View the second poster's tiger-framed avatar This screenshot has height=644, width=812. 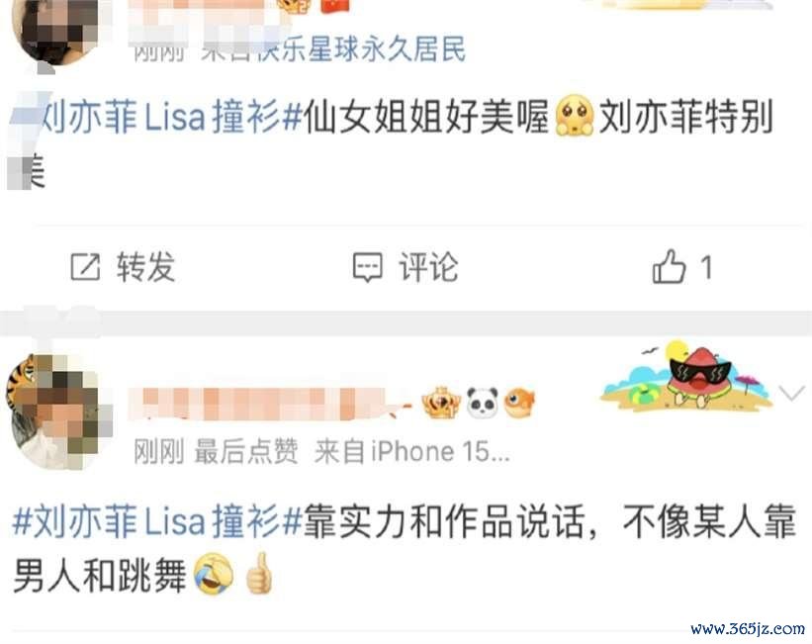[x=57, y=411]
